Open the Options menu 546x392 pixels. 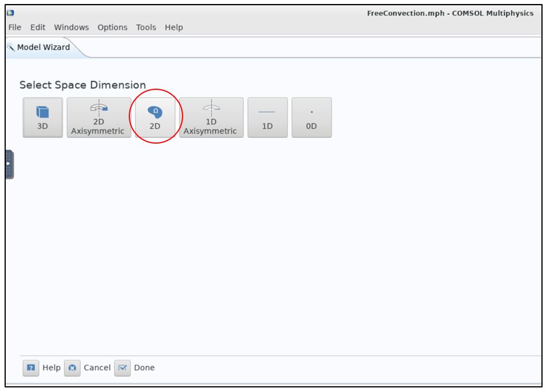(x=113, y=27)
